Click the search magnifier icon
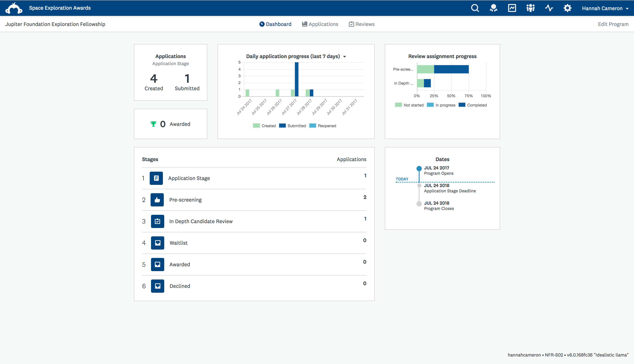Image resolution: width=634 pixels, height=364 pixels. point(475,8)
